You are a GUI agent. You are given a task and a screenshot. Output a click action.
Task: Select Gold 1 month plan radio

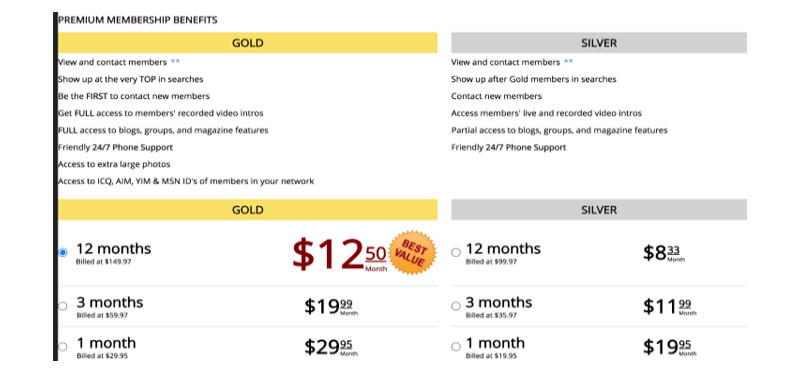tap(62, 347)
